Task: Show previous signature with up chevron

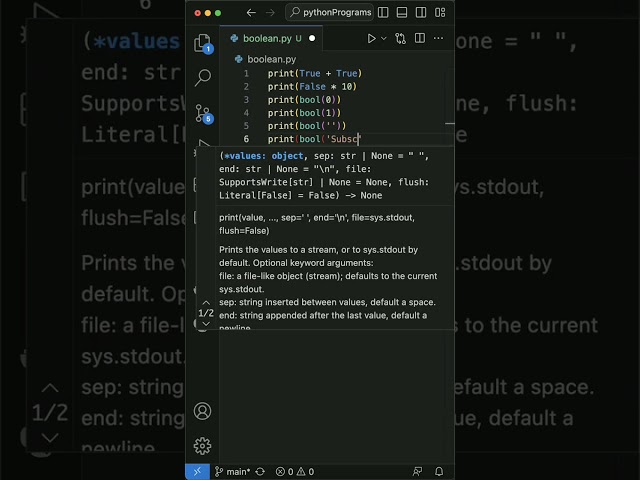Action: pos(206,302)
